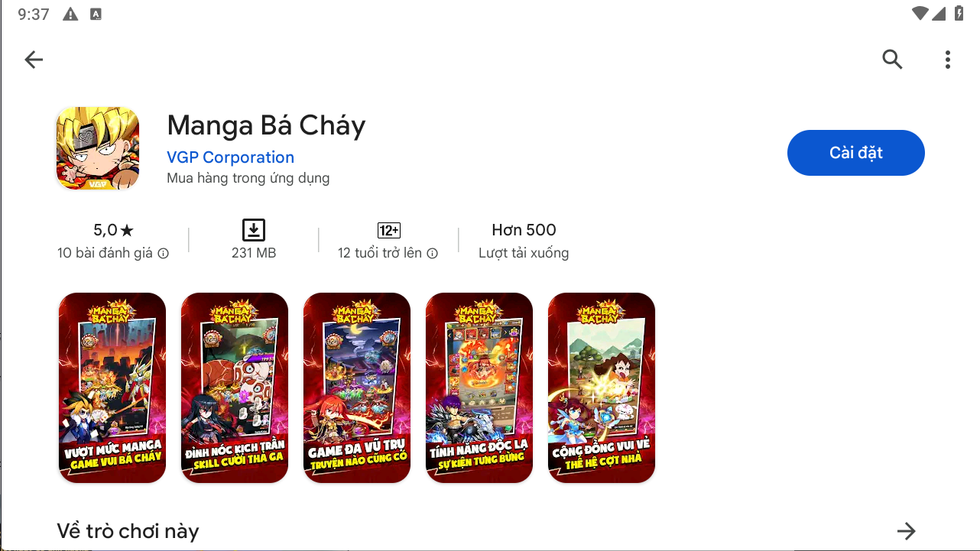980x551 pixels.
Task: Click the download size icon above 231 MB
Action: pos(254,230)
